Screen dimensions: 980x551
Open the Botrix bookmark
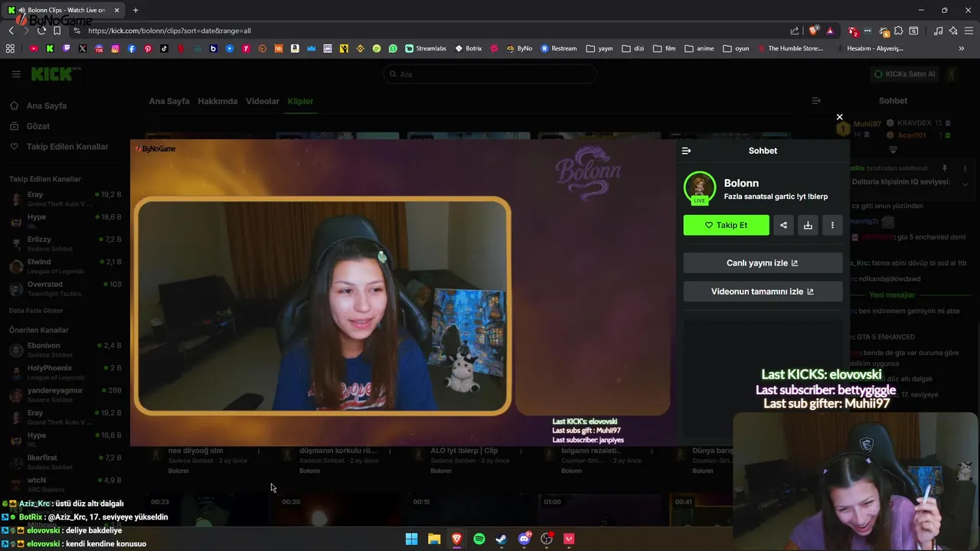[x=469, y=48]
